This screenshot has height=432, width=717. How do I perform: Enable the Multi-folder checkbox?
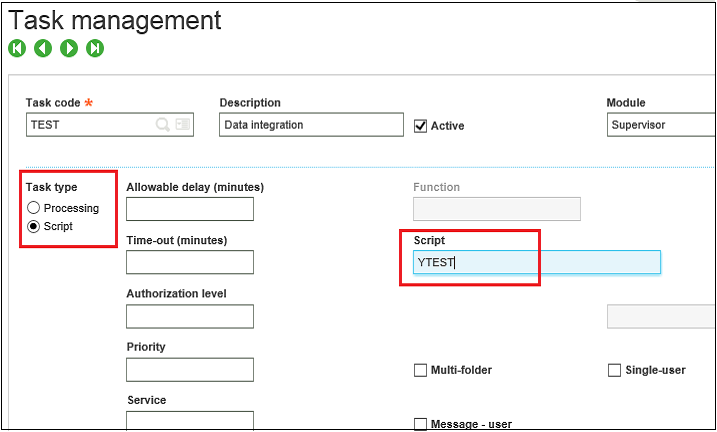pyautogui.click(x=421, y=371)
